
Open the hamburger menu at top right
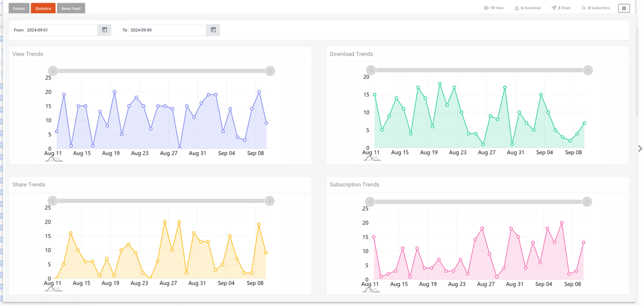tap(624, 8)
